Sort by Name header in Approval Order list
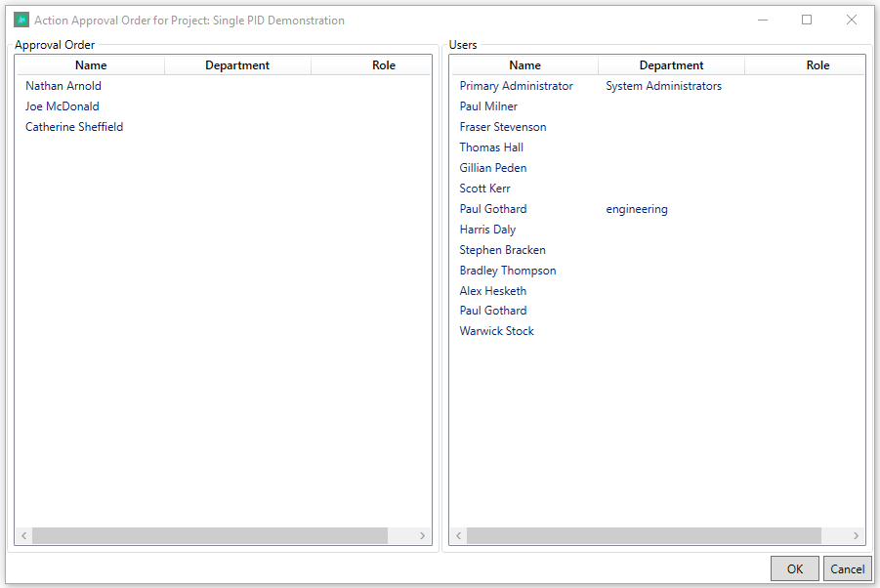Image resolution: width=880 pixels, height=588 pixels. click(91, 65)
